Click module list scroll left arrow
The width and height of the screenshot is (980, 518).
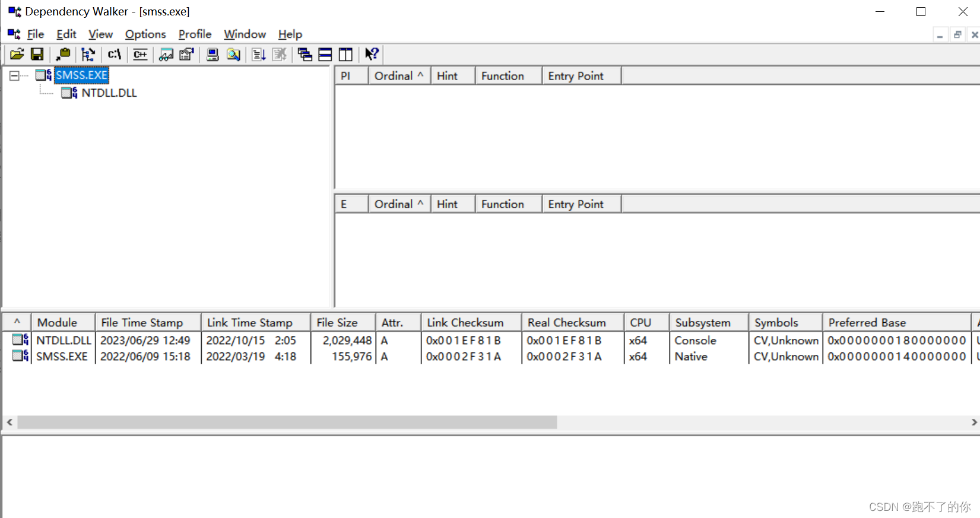tap(9, 422)
